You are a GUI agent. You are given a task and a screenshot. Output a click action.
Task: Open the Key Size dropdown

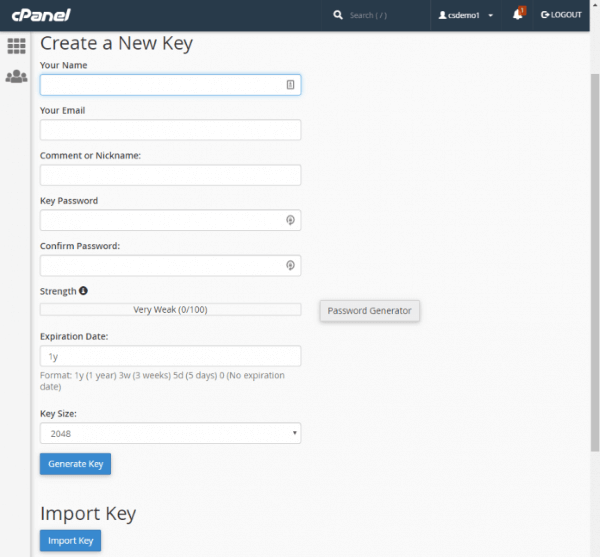coord(170,433)
